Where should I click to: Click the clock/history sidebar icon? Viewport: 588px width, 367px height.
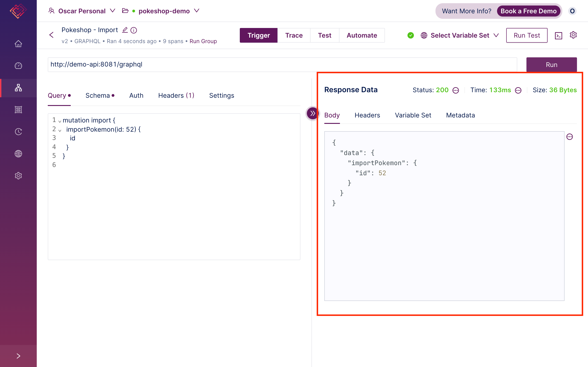point(19,131)
